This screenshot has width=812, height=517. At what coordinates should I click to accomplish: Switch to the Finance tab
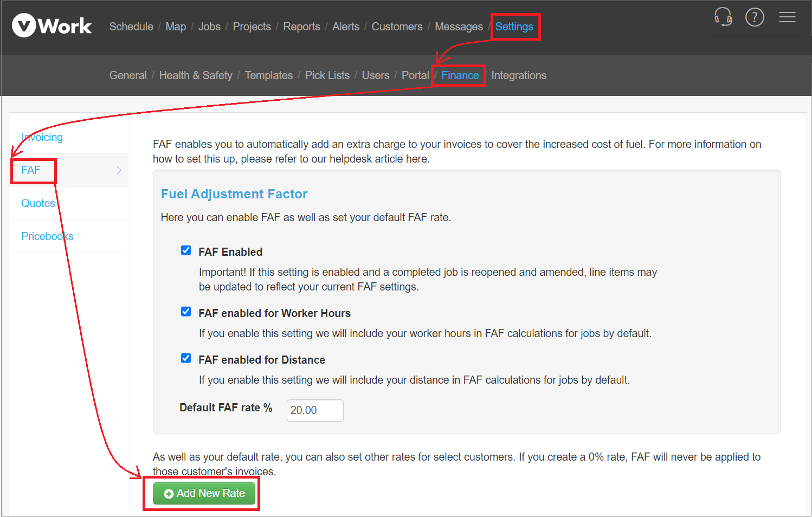click(460, 75)
